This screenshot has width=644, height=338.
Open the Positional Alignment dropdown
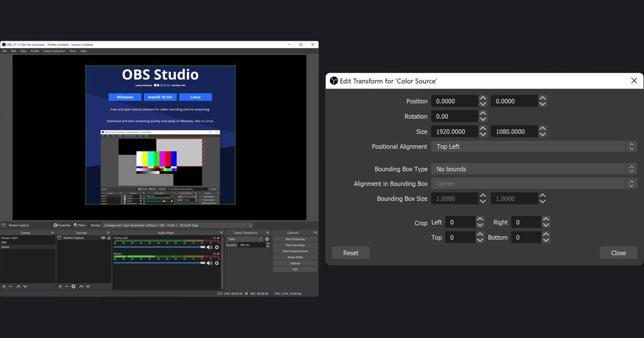click(535, 146)
